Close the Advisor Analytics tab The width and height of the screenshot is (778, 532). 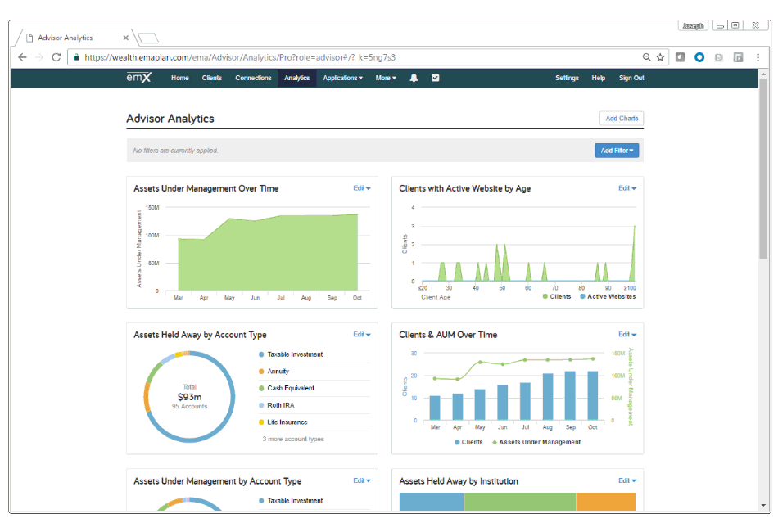[x=125, y=38]
